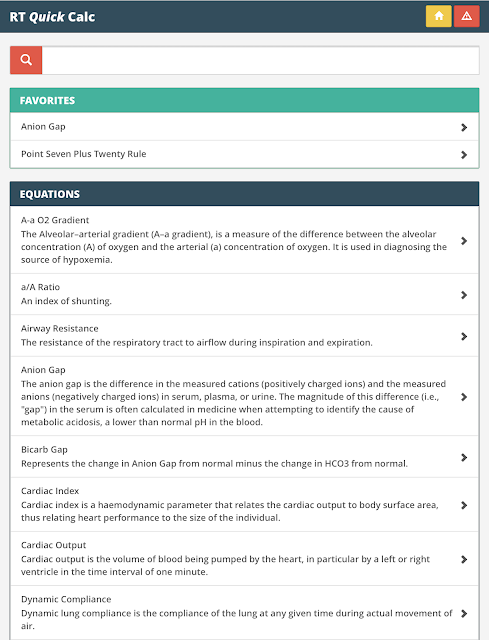This screenshot has width=489, height=640.
Task: Expand the A-a O2 Gradient chevron arrow
Action: (464, 241)
